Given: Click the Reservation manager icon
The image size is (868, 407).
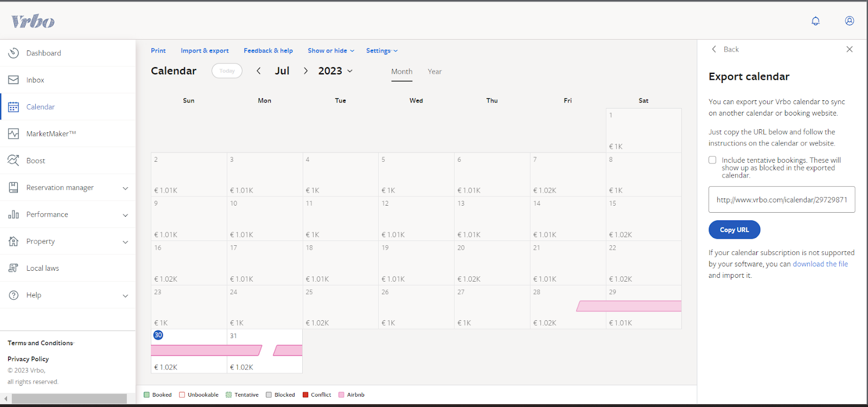Looking at the screenshot, I should click(x=14, y=187).
